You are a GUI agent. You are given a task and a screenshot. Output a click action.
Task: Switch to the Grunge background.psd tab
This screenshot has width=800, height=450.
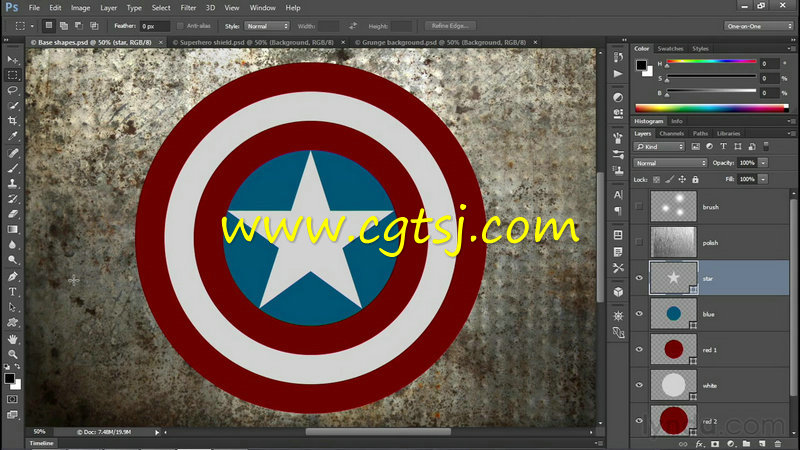click(x=443, y=42)
